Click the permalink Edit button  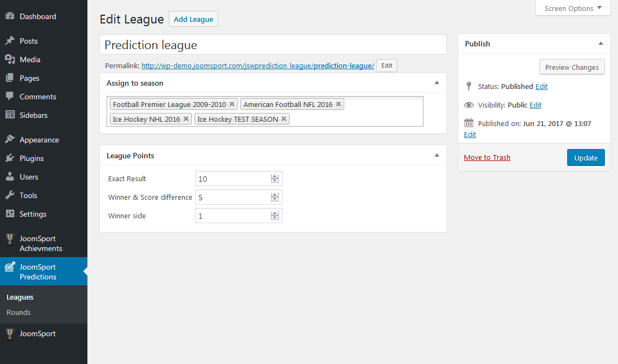387,65
